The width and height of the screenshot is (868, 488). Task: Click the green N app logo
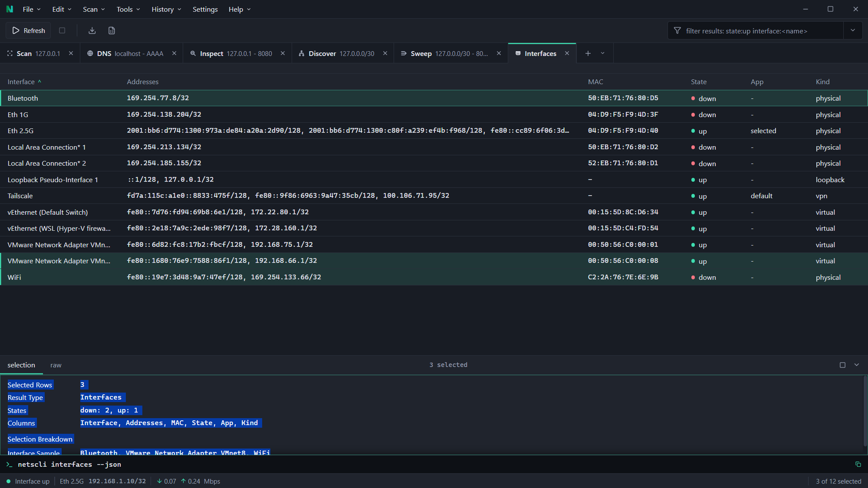pos(10,9)
